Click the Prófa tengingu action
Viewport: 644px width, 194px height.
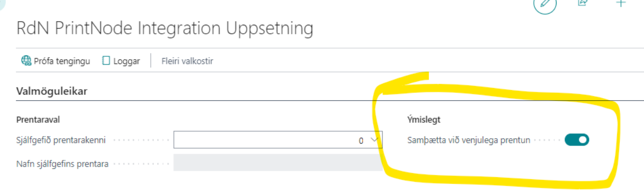click(55, 61)
